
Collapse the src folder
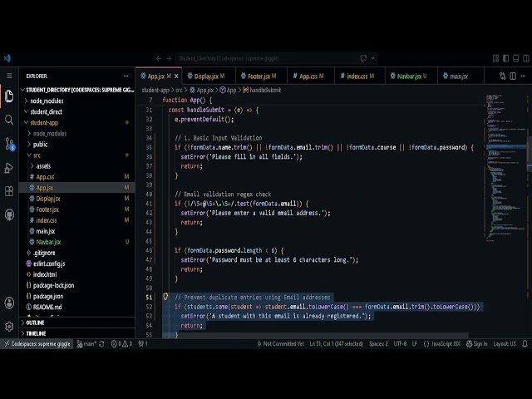77,155
